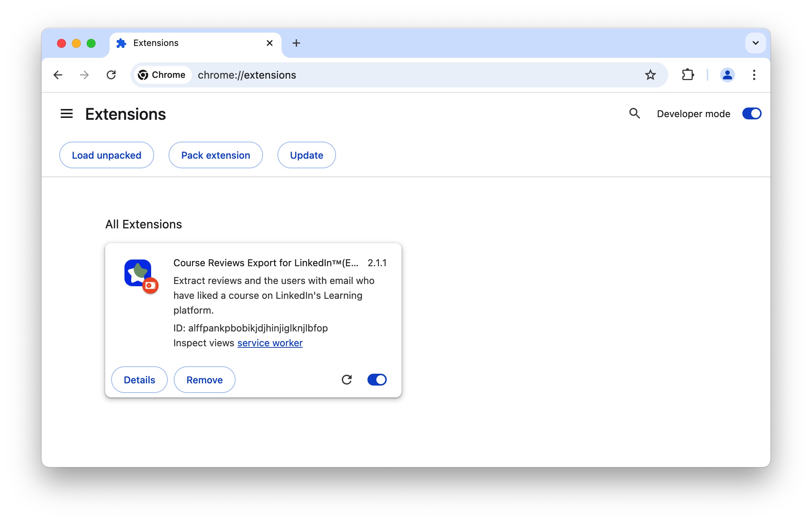Open a new tab
This screenshot has width=812, height=522.
296,43
